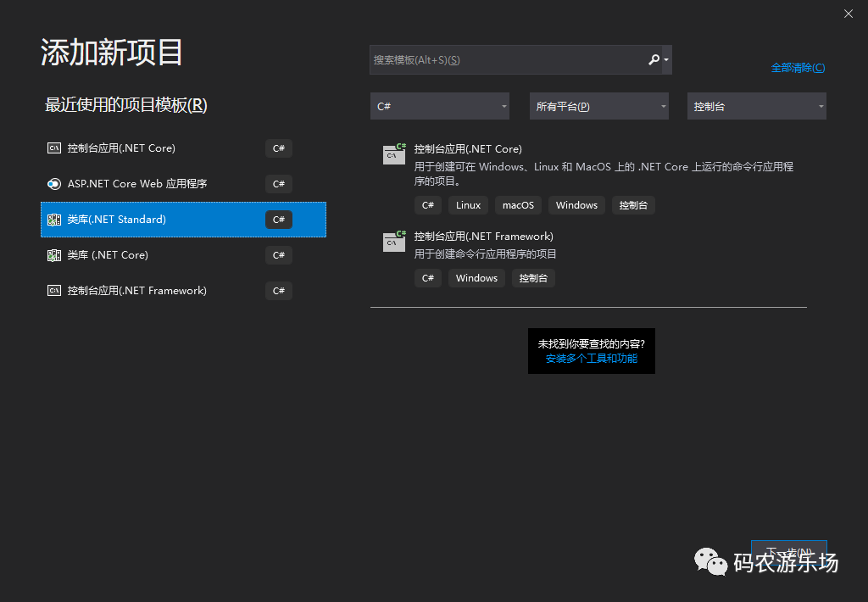Click C# badge beside ASP.NET Core Web 应用程序
Screen dimensions: 868x602
click(278, 184)
